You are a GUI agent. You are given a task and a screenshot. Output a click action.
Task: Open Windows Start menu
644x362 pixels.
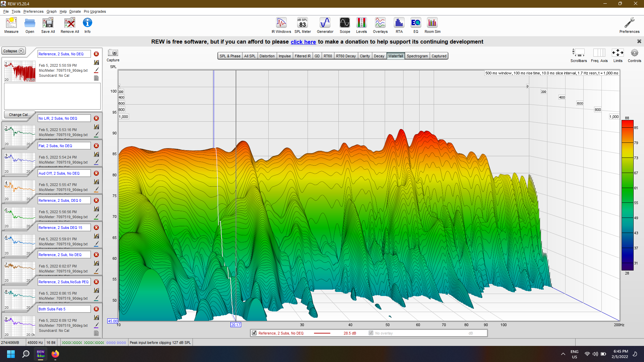tap(11, 354)
